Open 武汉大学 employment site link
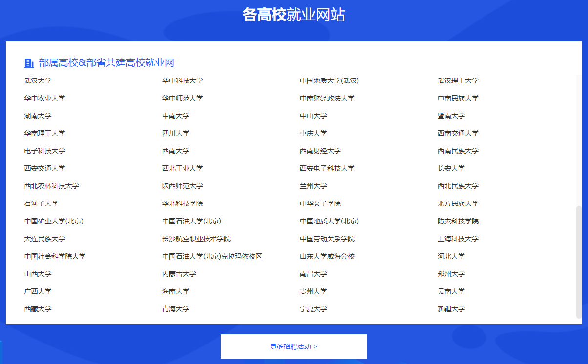The height and width of the screenshot is (364, 588). click(x=38, y=81)
